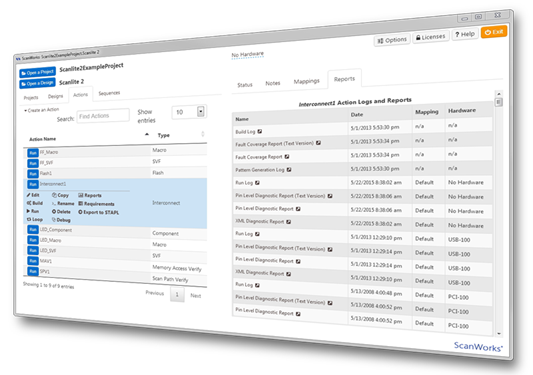Switch to the Reports tab
Screen dimensions: 533x375
coord(344,79)
